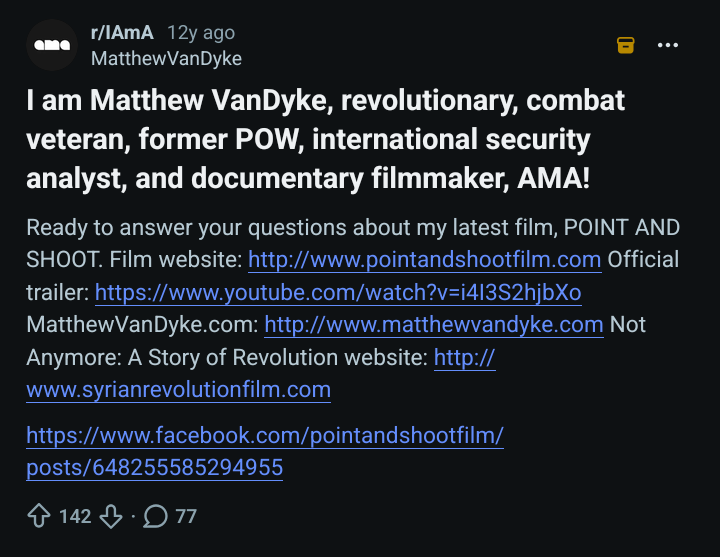Viewport: 720px width, 557px height.
Task: Open MatthewVanDyke's user profile
Action: coord(166,59)
